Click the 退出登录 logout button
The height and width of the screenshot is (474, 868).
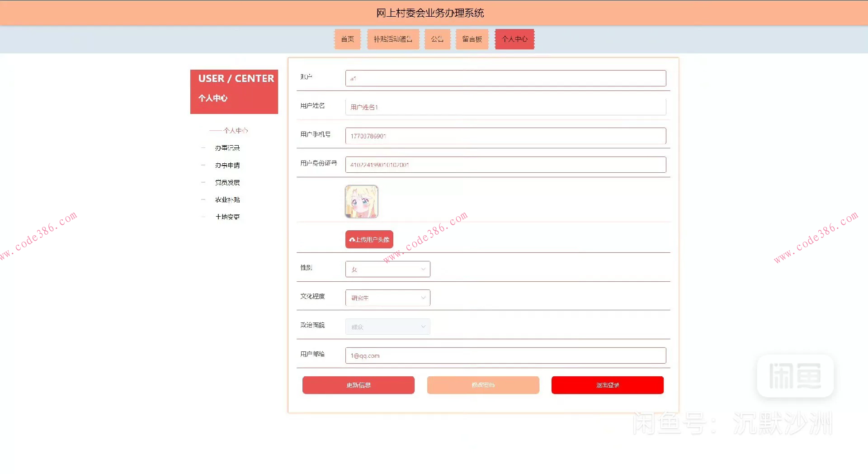607,385
